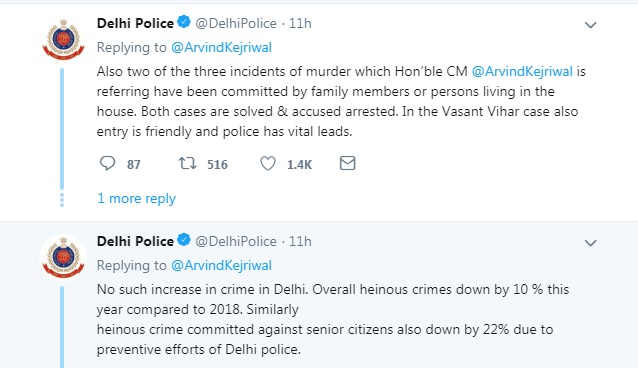The height and width of the screenshot is (368, 638).
Task: Click @DelhiPolice handle on first tweet
Action: [236, 23]
